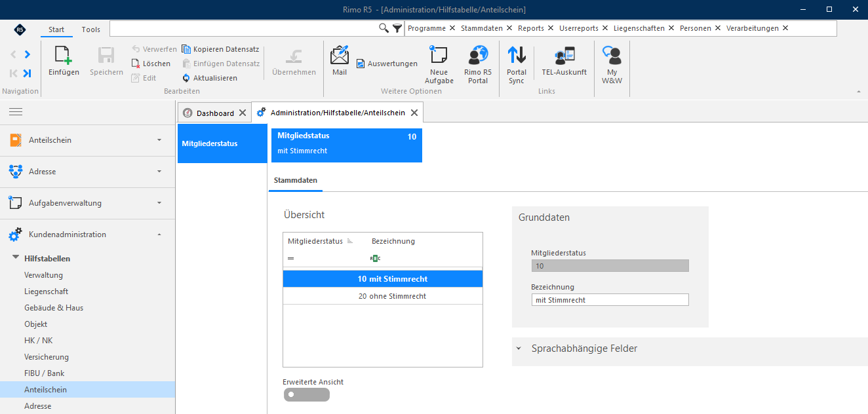Click the filter funnel icon

coord(397,28)
